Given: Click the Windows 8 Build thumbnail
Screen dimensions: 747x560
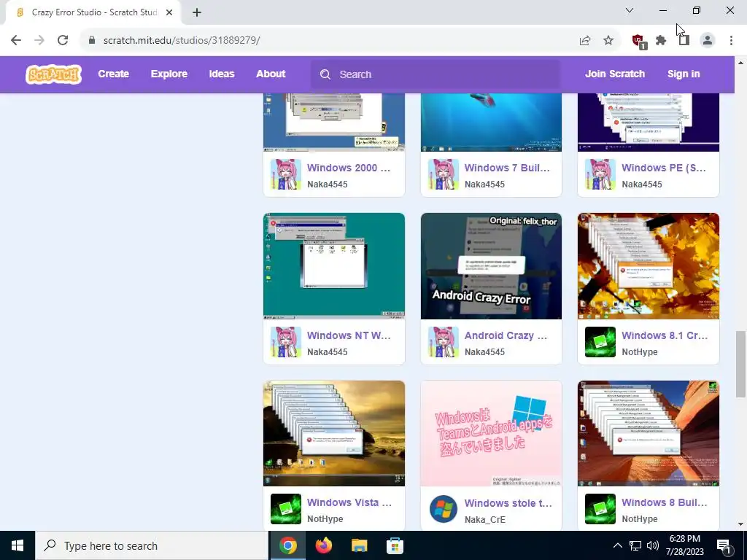Looking at the screenshot, I should [649, 433].
